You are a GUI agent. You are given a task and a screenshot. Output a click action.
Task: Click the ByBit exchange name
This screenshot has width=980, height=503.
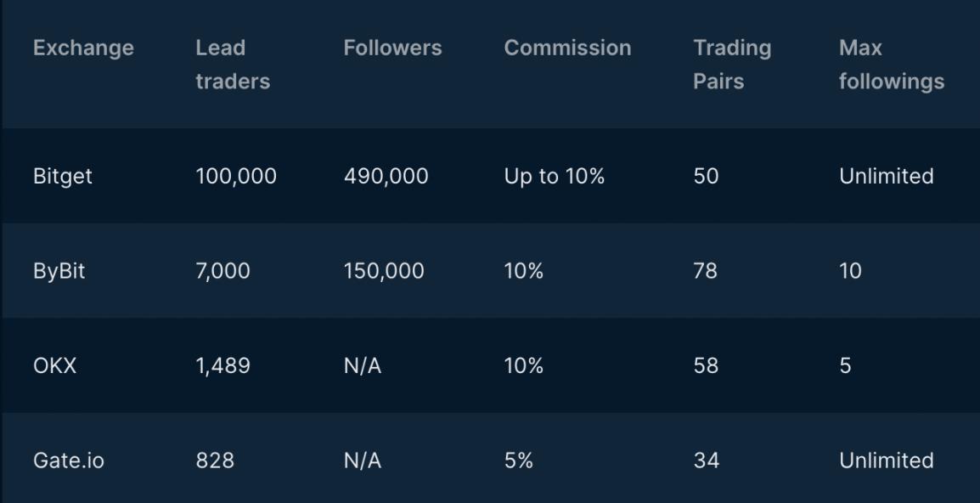point(59,272)
